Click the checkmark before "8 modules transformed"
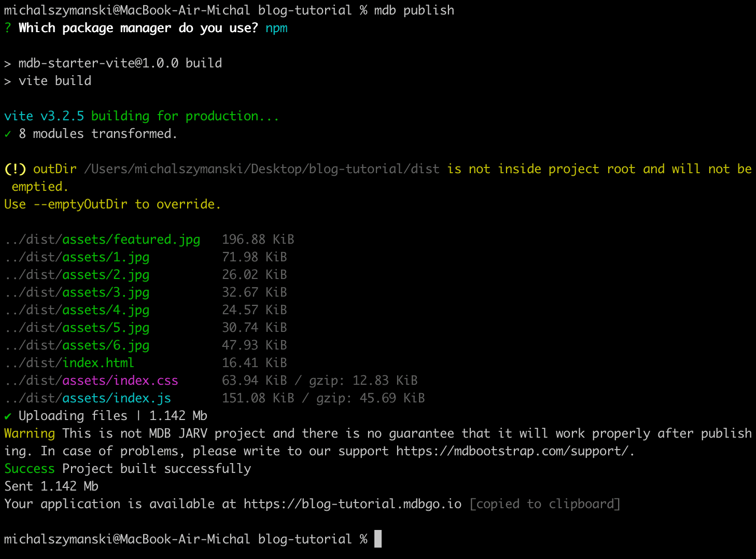Viewport: 756px width, 559px height. 8,134
